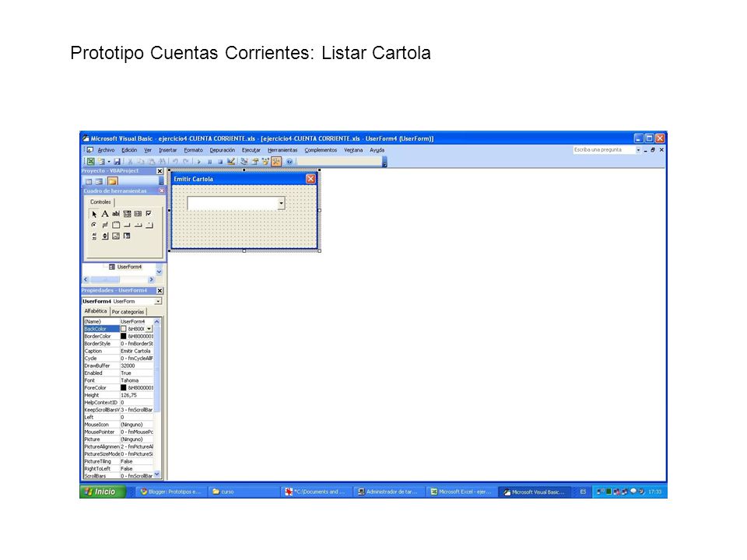Select the ComboBox control tool
747x560 pixels.
point(127,214)
